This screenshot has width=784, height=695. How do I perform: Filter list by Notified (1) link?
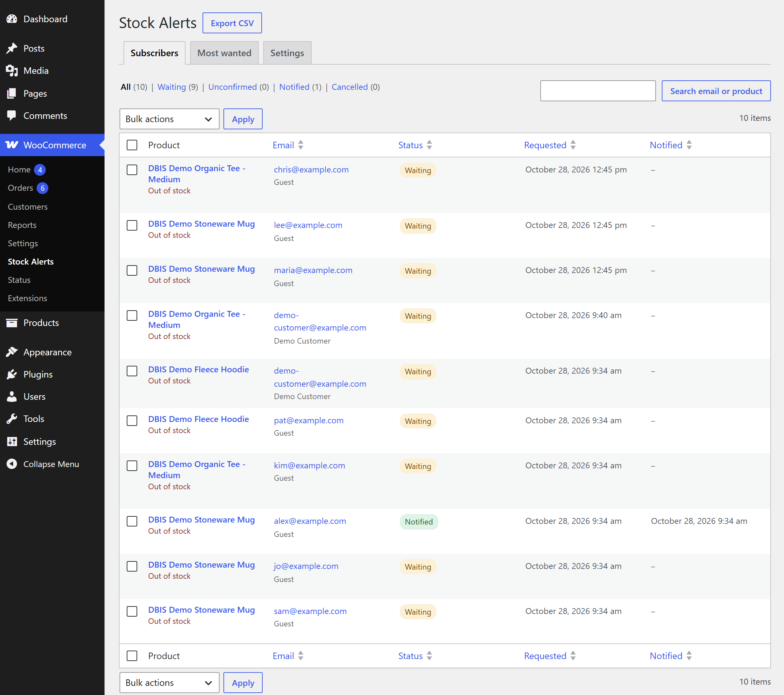300,87
